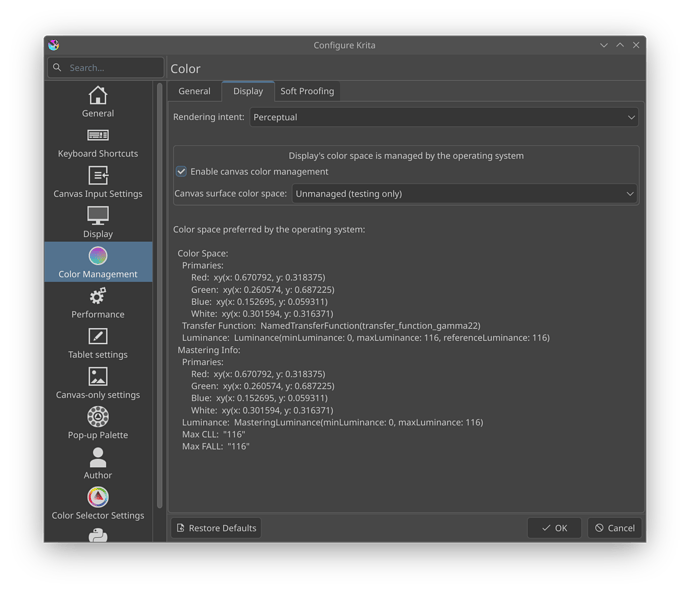Click the Restore Defaults button
This screenshot has width=690, height=594.
(216, 528)
